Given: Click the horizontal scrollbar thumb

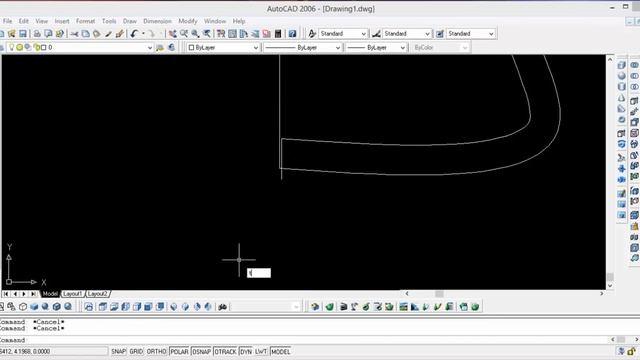Looking at the screenshot, I should pyautogui.click(x=439, y=293).
